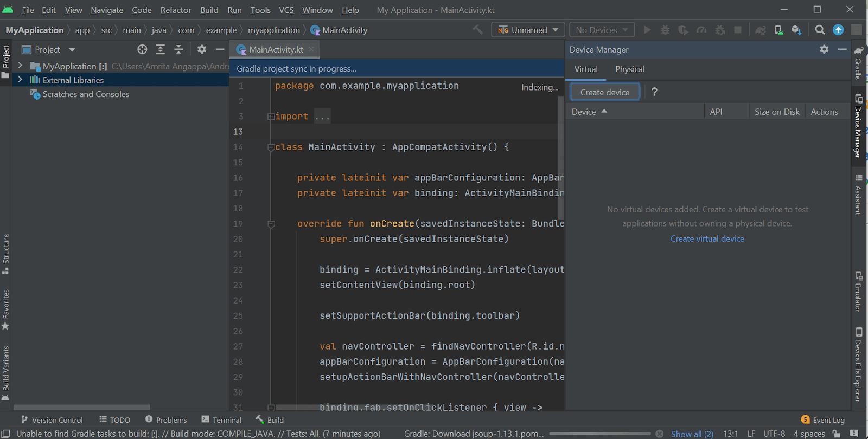868x439 pixels.
Task: Open Project panel gear options
Action: click(x=202, y=49)
